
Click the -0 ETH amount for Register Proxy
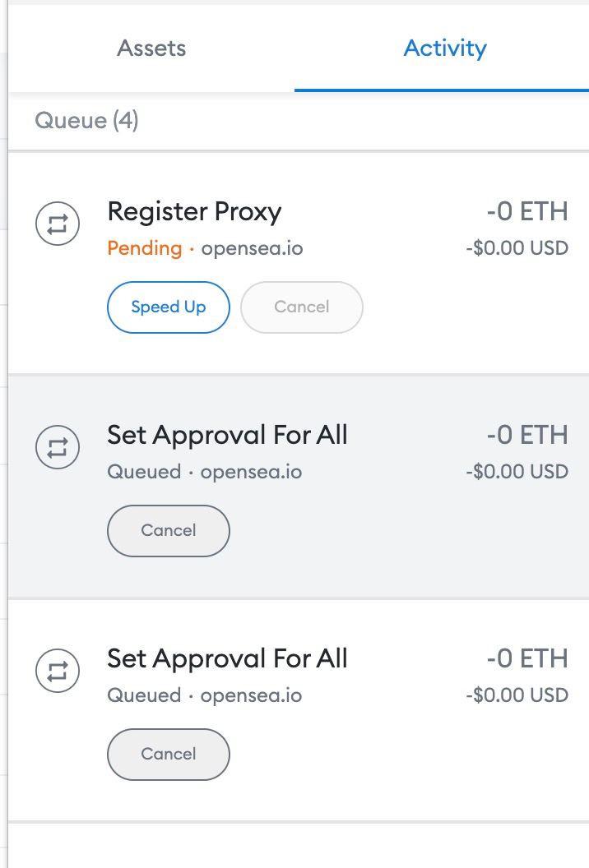coord(527,211)
